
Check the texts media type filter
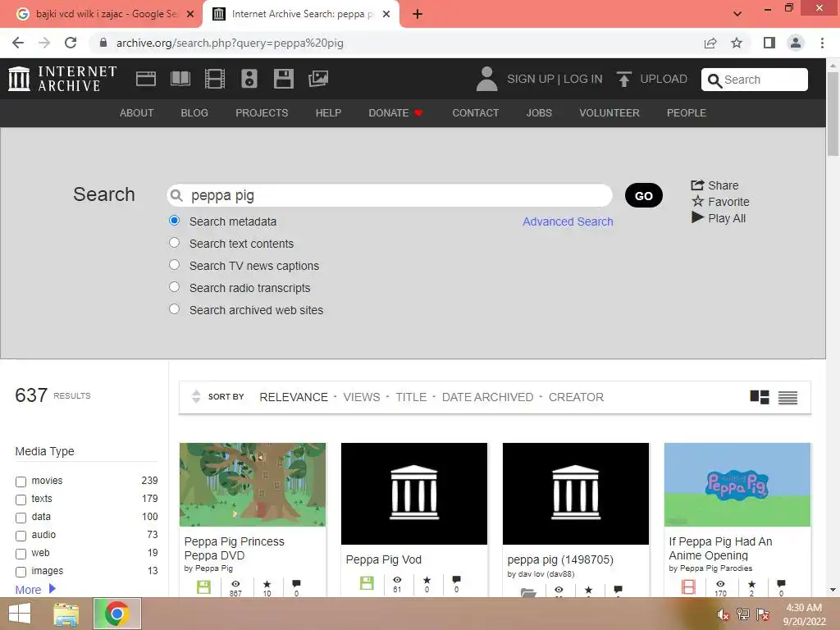[21, 500]
